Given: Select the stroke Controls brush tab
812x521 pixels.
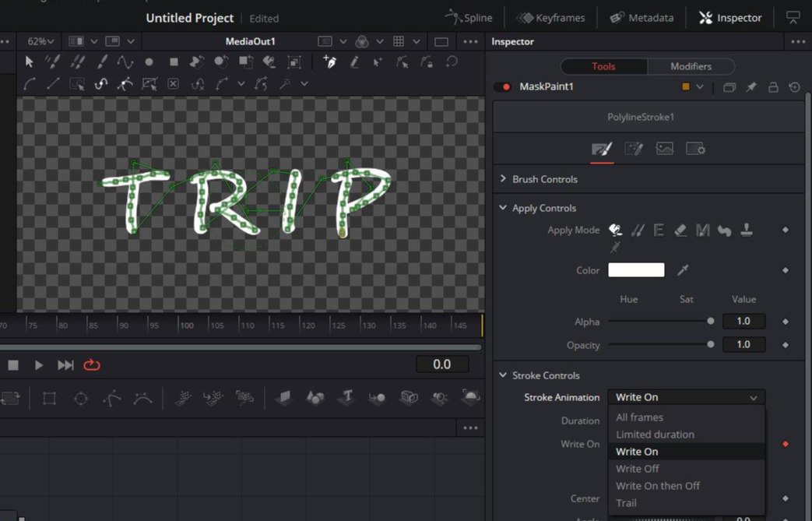Looking at the screenshot, I should (x=602, y=150).
